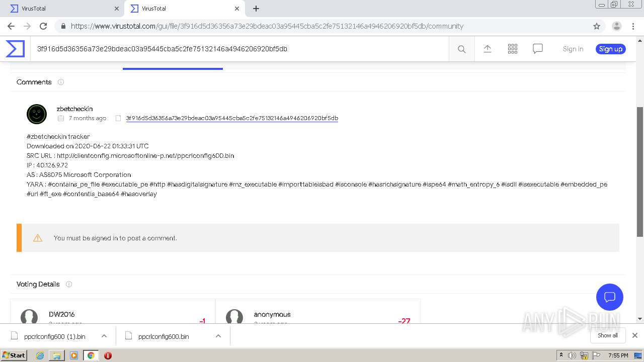Open the ppcrlconfig600 (1).bin download
The height and width of the screenshot is (362, 644).
[x=54, y=336]
